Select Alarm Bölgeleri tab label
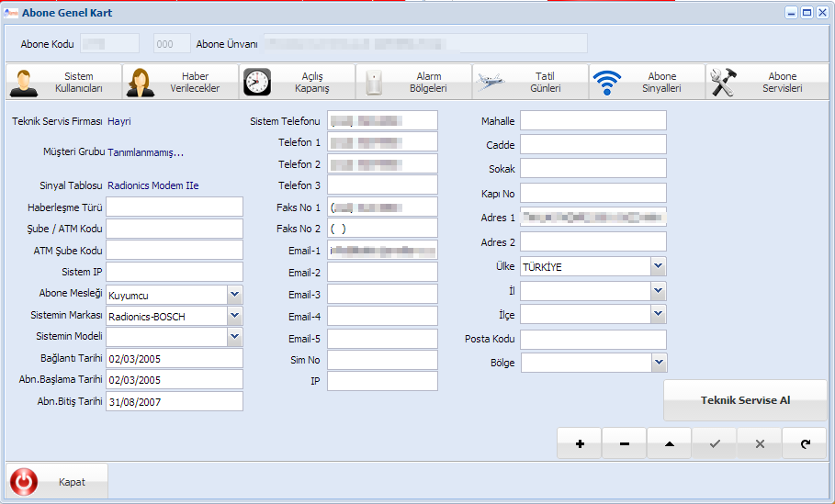 pyautogui.click(x=428, y=83)
